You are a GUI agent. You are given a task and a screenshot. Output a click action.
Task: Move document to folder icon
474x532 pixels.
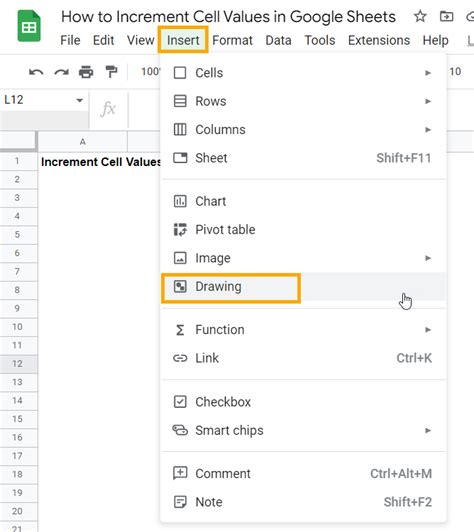click(446, 16)
